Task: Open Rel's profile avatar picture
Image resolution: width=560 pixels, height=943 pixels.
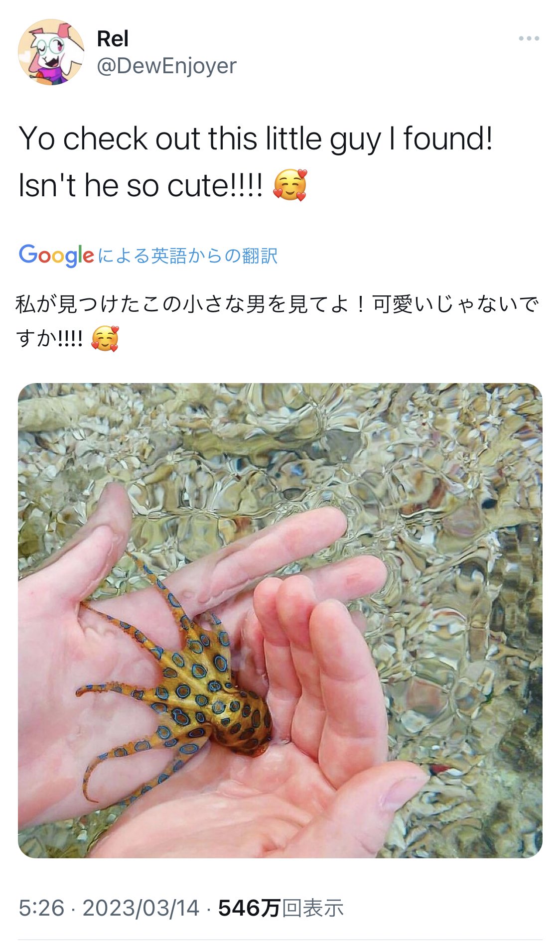Action: 51,52
